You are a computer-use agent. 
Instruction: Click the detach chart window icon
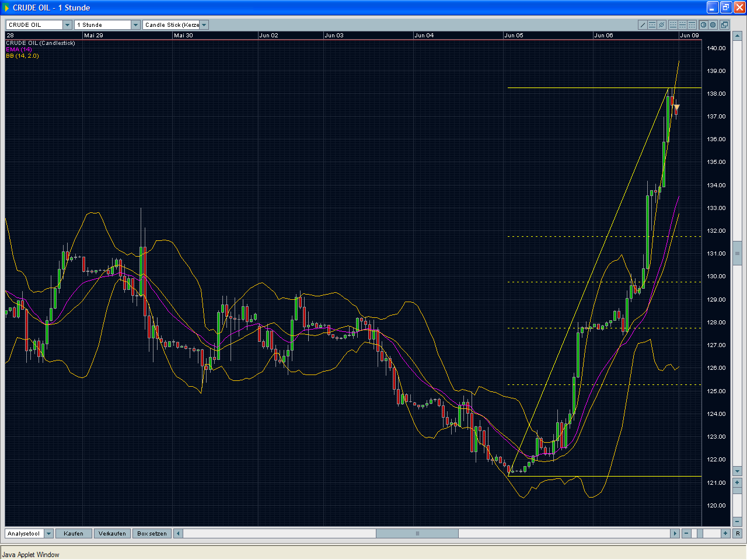(x=724, y=25)
